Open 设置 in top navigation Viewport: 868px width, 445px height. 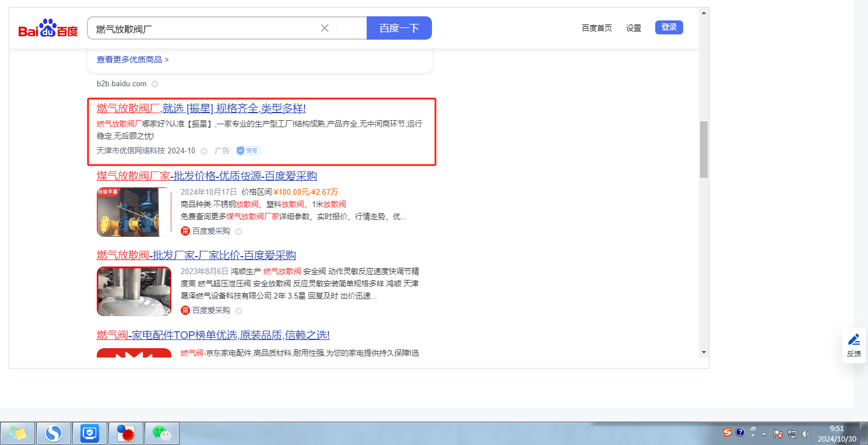634,28
